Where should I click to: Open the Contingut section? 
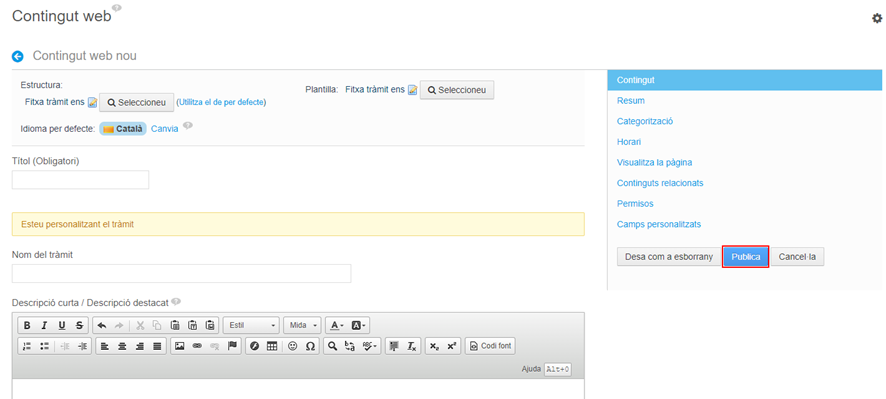click(745, 80)
